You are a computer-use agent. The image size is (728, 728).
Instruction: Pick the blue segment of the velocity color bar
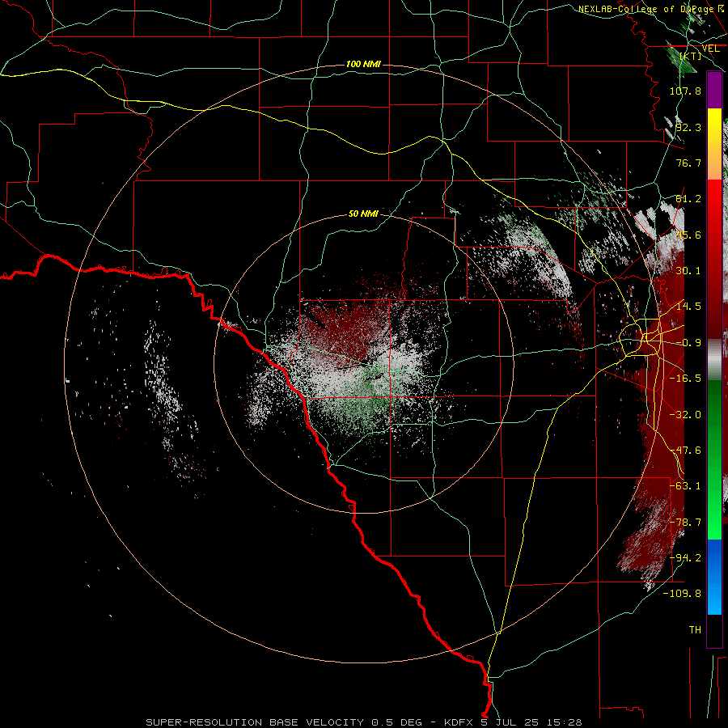click(714, 577)
